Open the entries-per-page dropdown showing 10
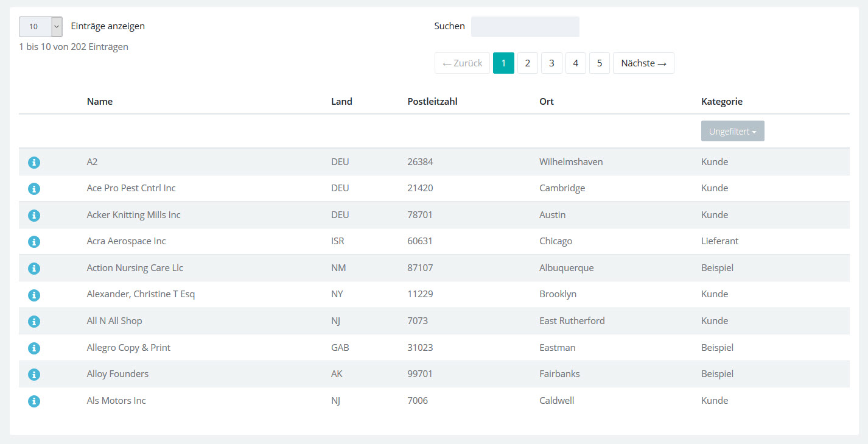This screenshot has height=444, width=868. tap(41, 27)
